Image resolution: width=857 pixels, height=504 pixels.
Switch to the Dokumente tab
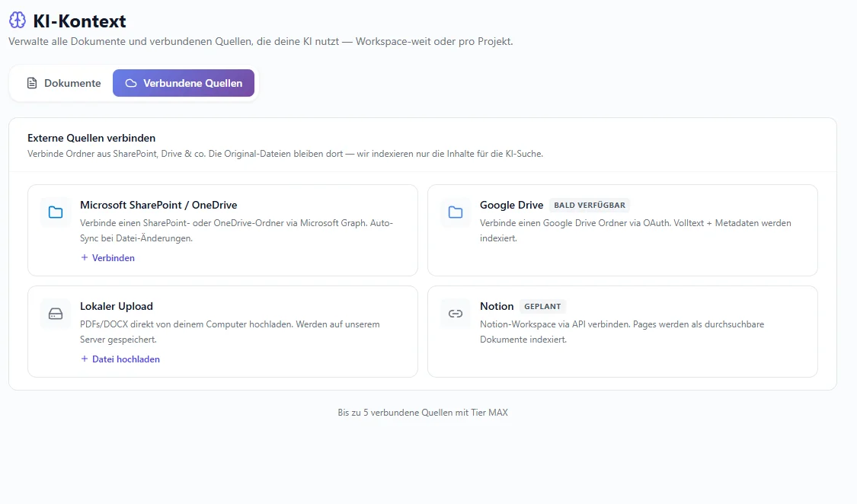tap(64, 83)
